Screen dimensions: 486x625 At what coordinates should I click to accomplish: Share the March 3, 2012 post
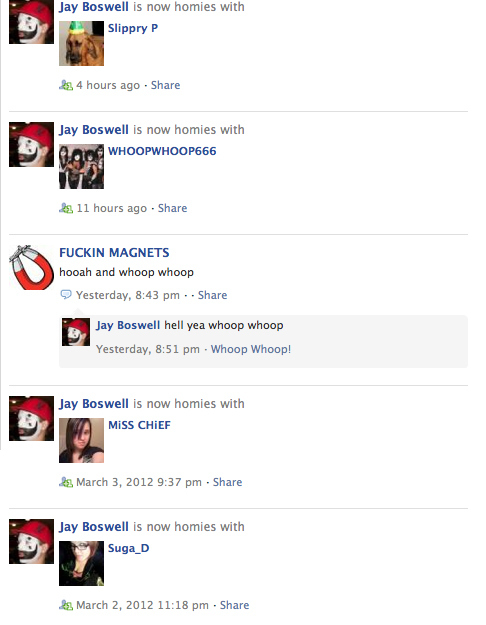pos(227,482)
